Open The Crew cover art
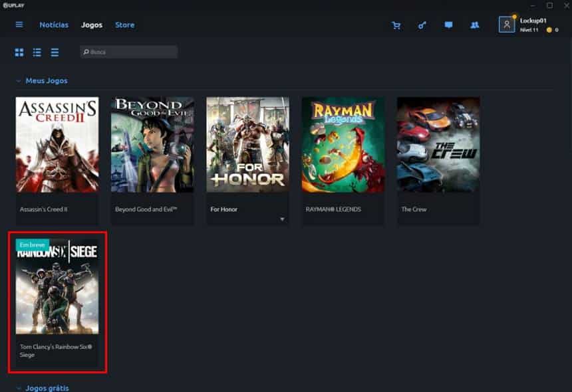Screen dimensions: 572x392 438,145
